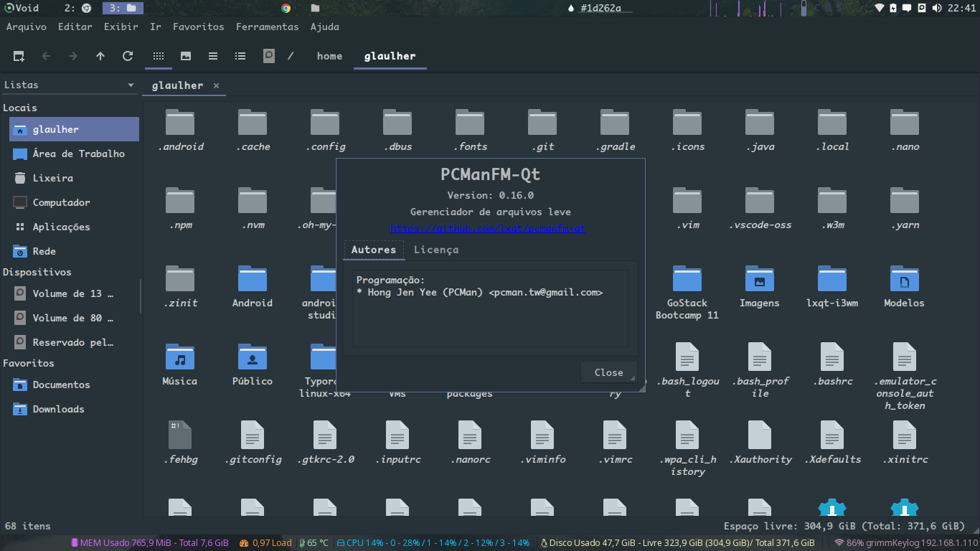Switch to i3 workspace 3
Viewport: 980px width, 551px height.
(x=123, y=8)
